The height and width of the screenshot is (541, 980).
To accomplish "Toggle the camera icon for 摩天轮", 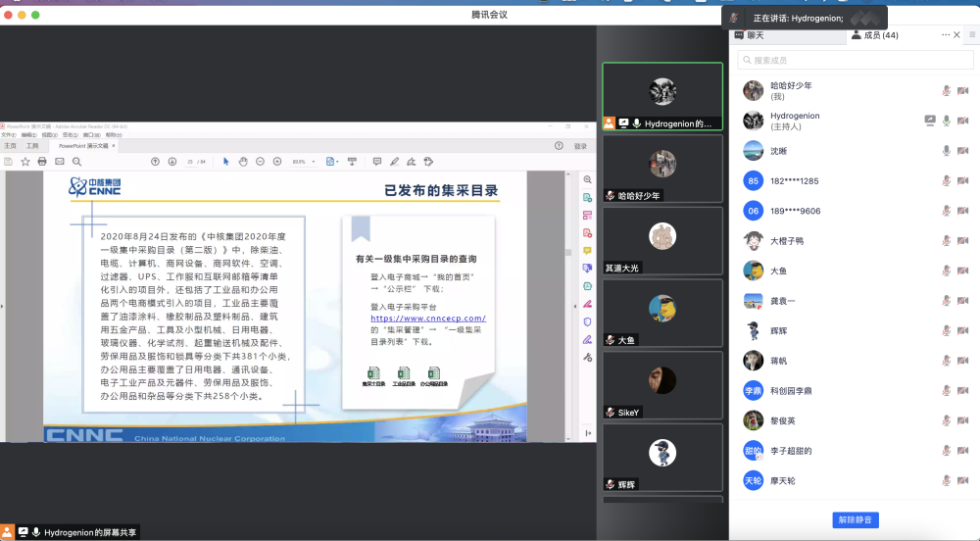I will (963, 480).
